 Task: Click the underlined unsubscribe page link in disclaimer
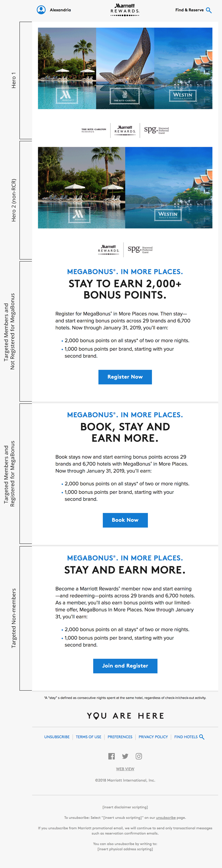pyautogui.click(x=166, y=817)
